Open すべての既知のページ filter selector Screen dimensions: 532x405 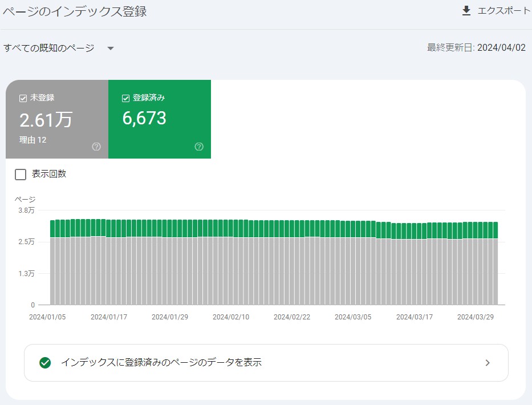tap(58, 48)
